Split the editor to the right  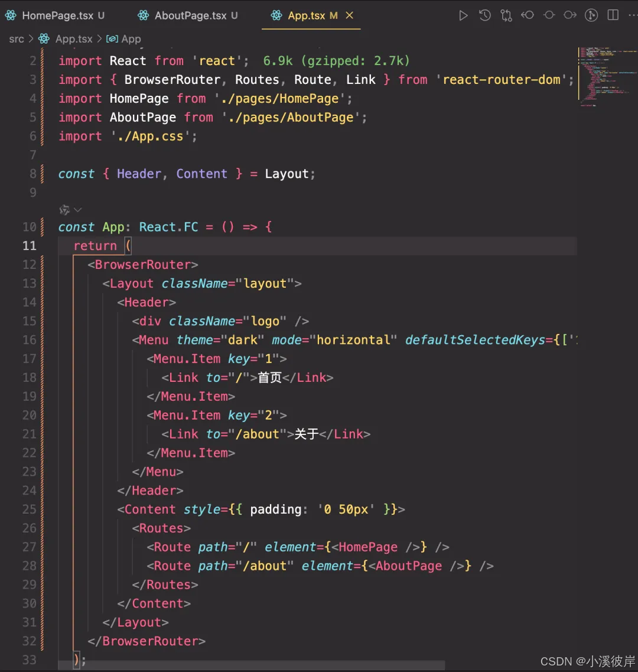coord(613,15)
